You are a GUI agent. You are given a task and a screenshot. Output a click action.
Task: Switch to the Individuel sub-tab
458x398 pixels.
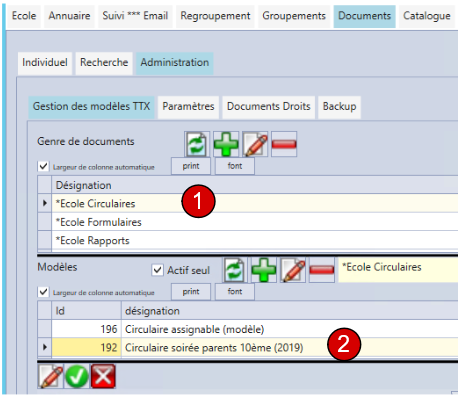(x=45, y=63)
